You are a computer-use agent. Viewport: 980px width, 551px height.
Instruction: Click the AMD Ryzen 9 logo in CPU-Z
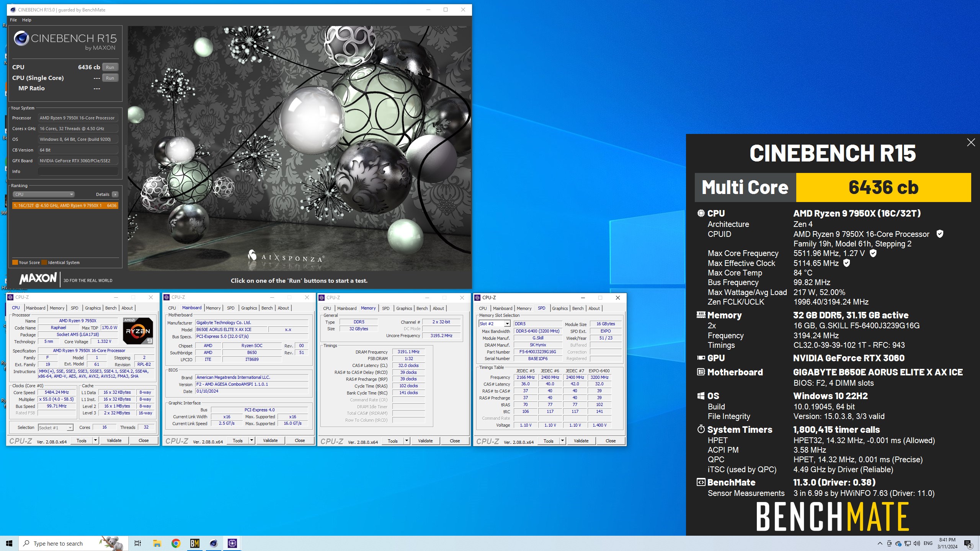[138, 331]
